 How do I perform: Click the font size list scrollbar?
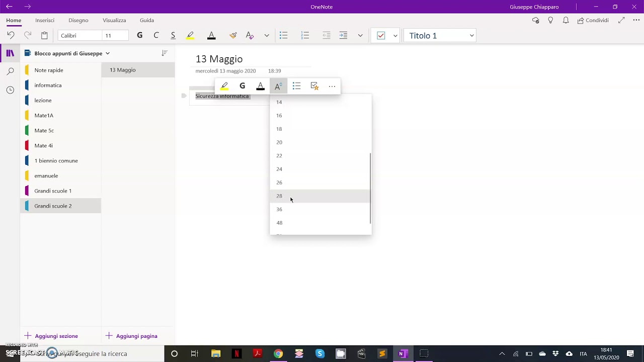(370, 189)
